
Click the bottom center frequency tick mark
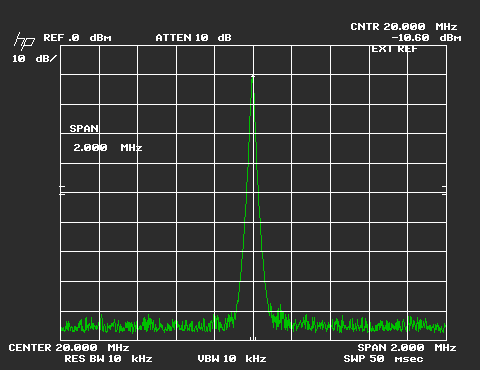coord(253,338)
